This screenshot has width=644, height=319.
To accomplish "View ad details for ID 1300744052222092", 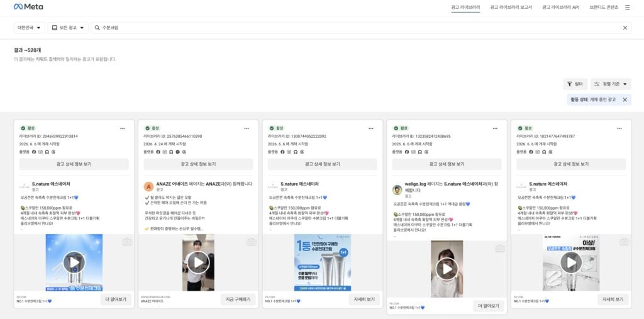I will point(323,164).
